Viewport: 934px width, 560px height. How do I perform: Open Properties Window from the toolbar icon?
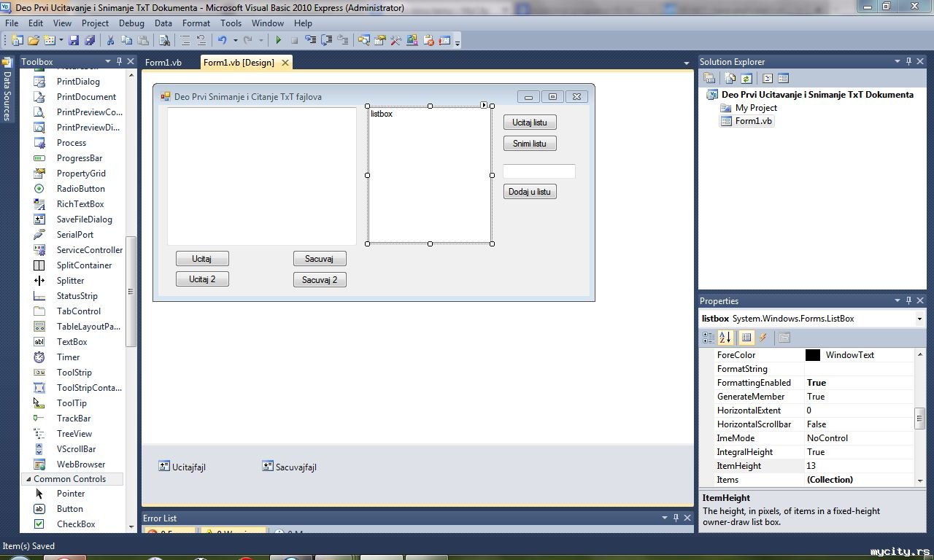(x=379, y=41)
